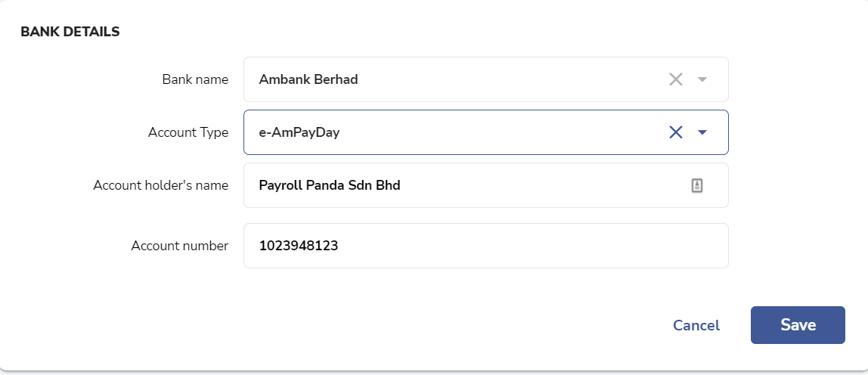Click the contact card autofill icon
The height and width of the screenshot is (375, 868).
[x=697, y=185]
